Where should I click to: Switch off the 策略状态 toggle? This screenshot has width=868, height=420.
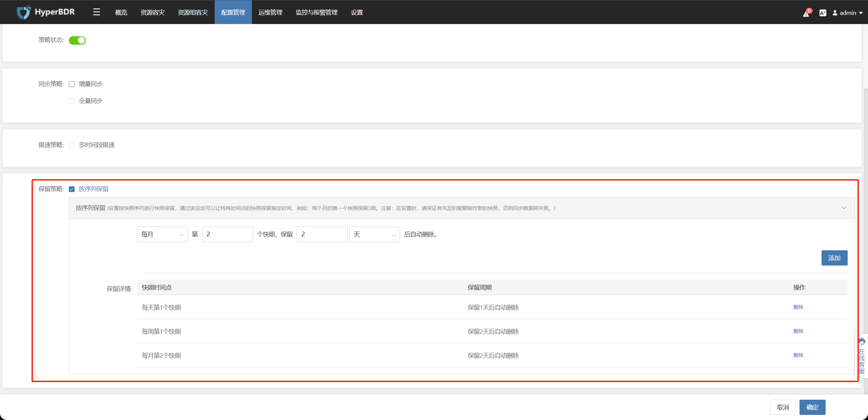(x=77, y=40)
